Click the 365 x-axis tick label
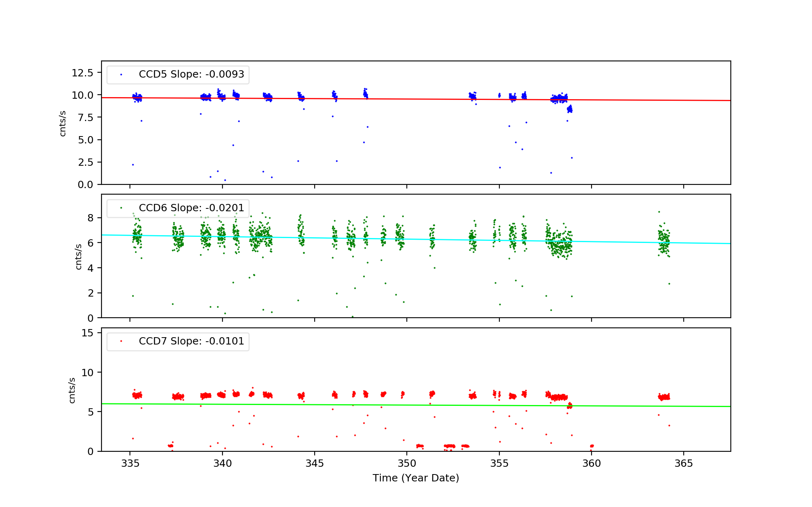 [684, 464]
